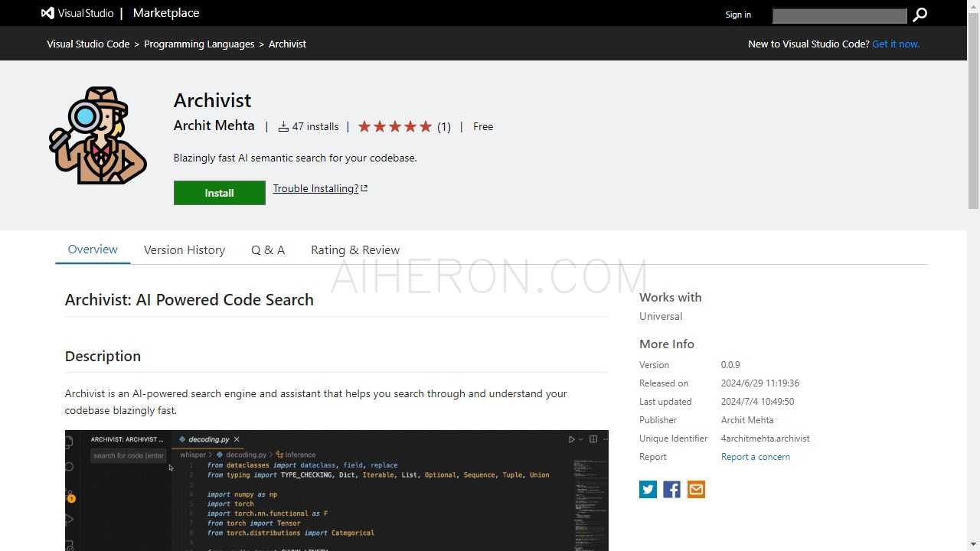Viewport: 980px width, 551px height.
Task: Click the orange notification badge in embedded sidebar
Action: coord(71,498)
